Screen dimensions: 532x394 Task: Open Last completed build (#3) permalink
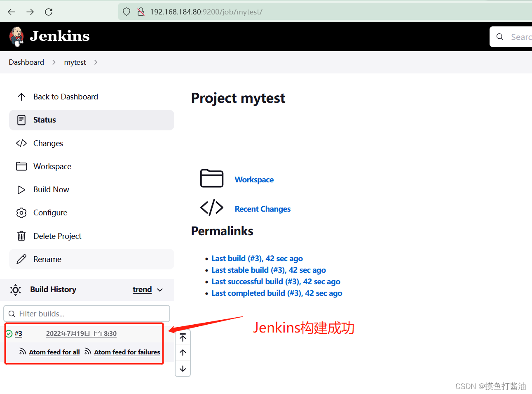click(x=277, y=293)
